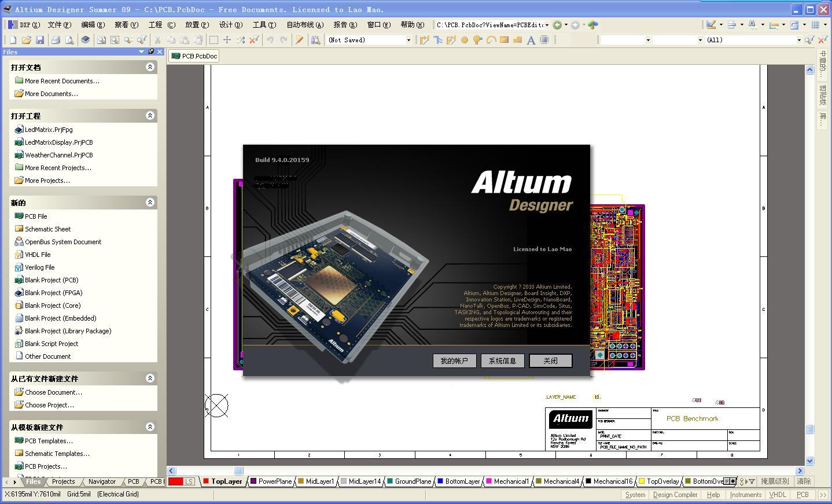This screenshot has width=832, height=504.
Task: Click the print preview toolbar icon
Action: [x=69, y=40]
